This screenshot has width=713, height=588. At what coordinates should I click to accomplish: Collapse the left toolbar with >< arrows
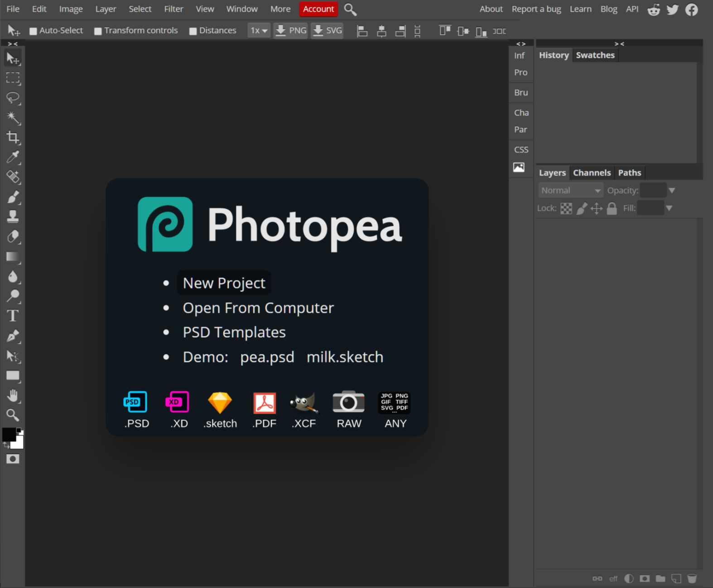pyautogui.click(x=13, y=44)
